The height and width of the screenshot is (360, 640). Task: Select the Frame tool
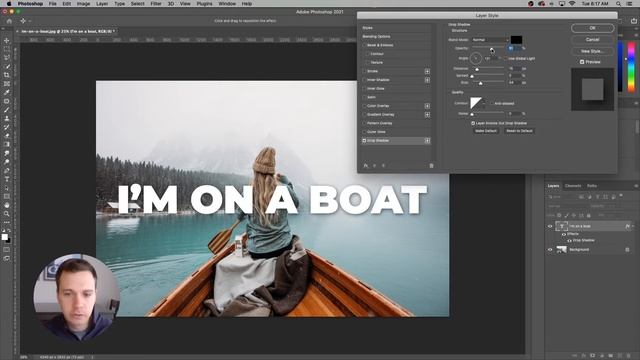(7, 84)
